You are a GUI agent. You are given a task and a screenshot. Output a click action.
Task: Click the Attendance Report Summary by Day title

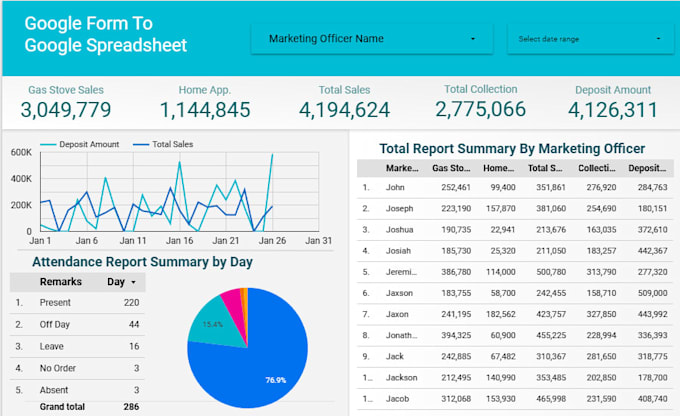(142, 262)
